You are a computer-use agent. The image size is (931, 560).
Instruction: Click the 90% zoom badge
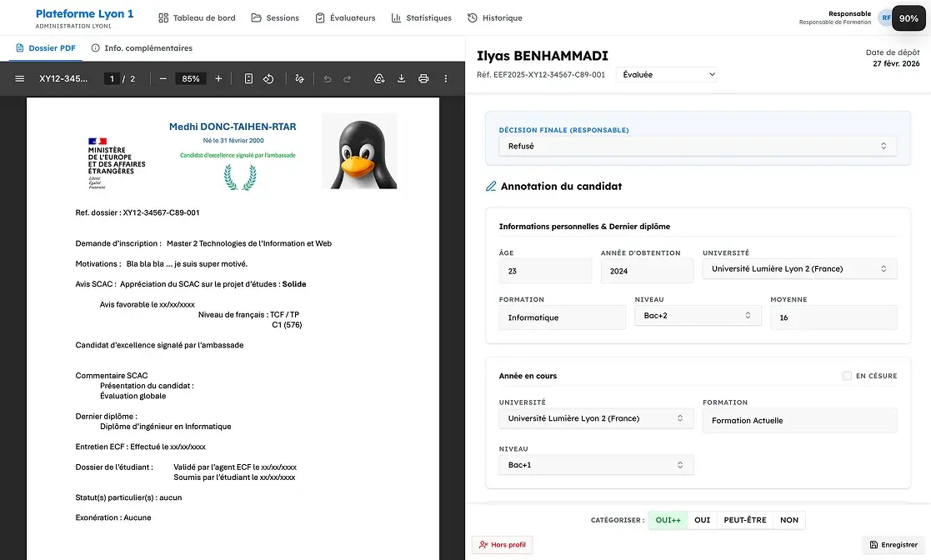[x=908, y=18]
